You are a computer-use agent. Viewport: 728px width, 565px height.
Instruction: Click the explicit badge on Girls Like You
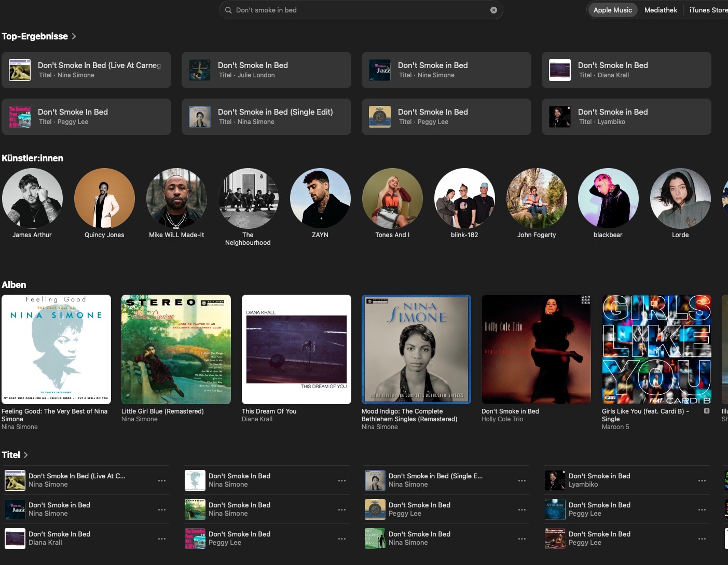(x=706, y=411)
